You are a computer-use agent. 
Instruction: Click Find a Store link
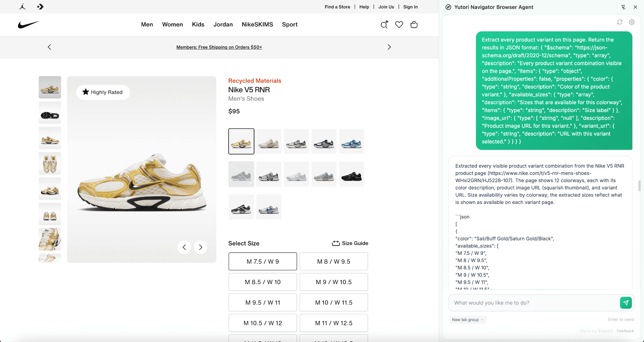pyautogui.click(x=337, y=7)
